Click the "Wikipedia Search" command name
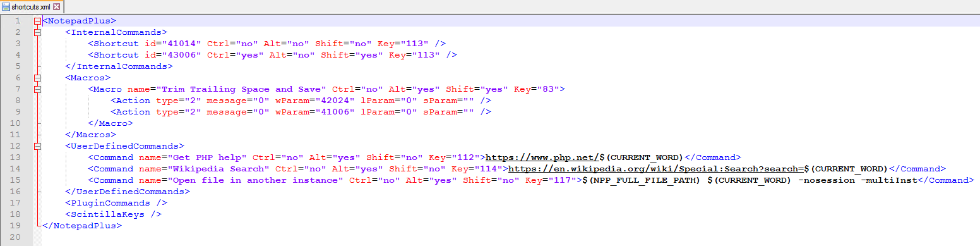The width and height of the screenshot is (980, 246). [x=218, y=169]
